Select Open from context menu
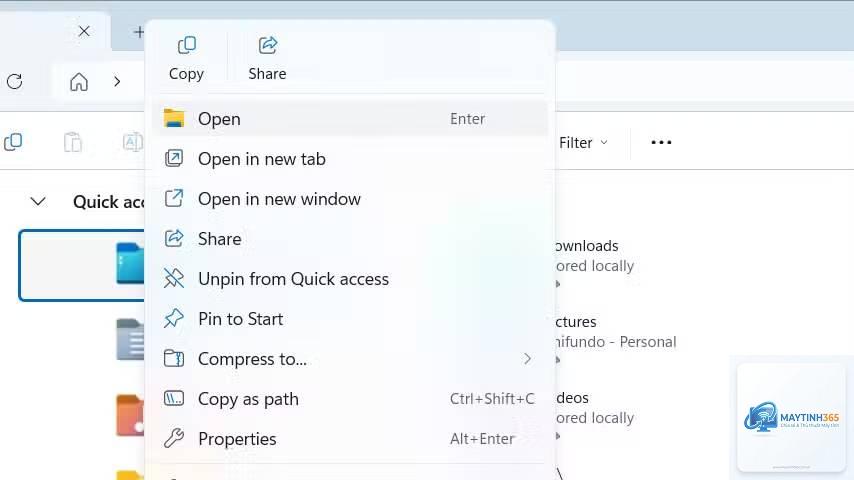Image resolution: width=854 pixels, height=480 pixels. tap(350, 119)
